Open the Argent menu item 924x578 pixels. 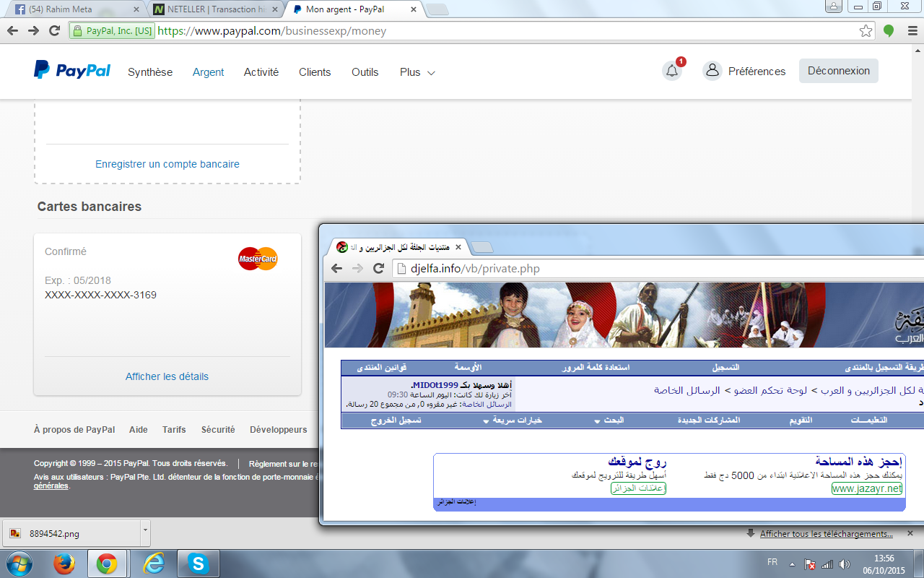(208, 72)
